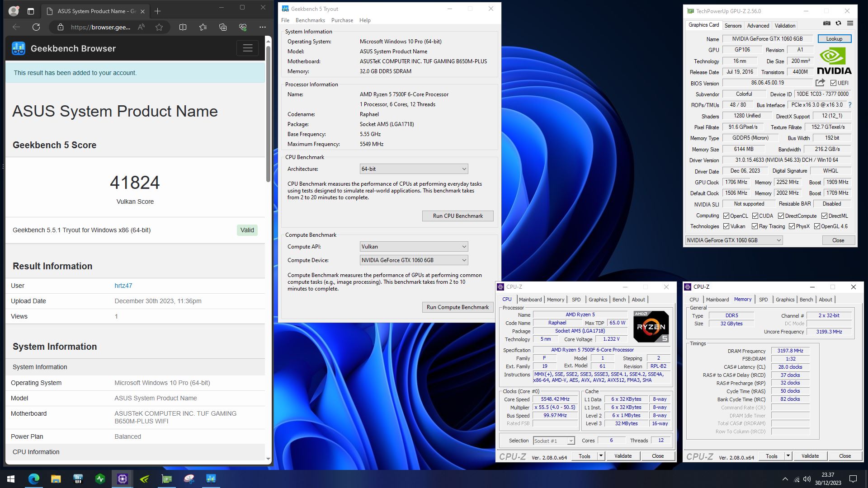Screen dimensions: 868x488
Task: Click the Lookup button in GPU-Z
Action: coord(834,39)
